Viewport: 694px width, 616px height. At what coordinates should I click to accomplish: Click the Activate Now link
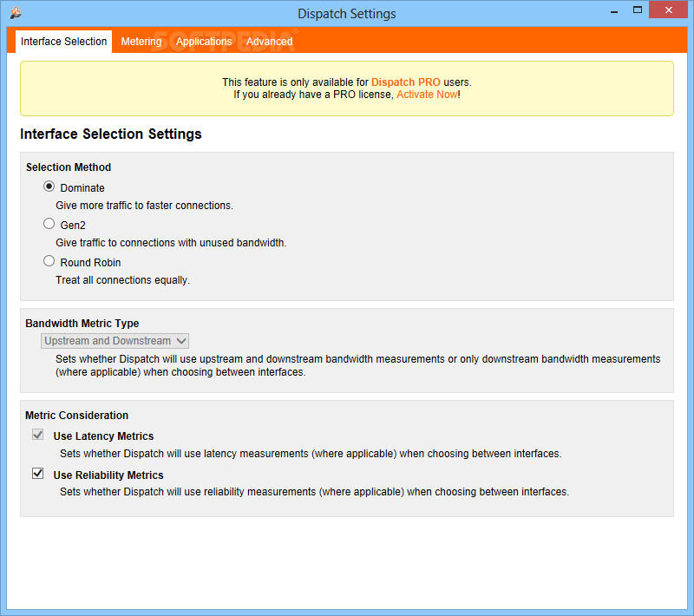(x=427, y=95)
